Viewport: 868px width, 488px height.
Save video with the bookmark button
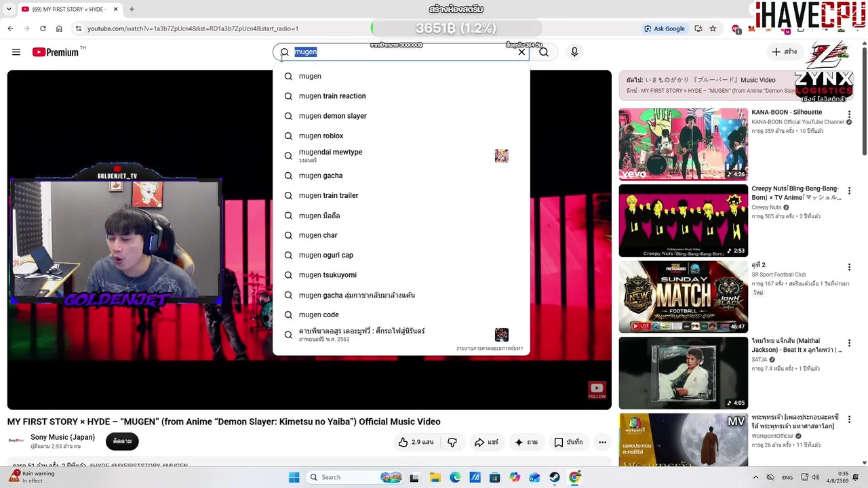click(x=568, y=442)
